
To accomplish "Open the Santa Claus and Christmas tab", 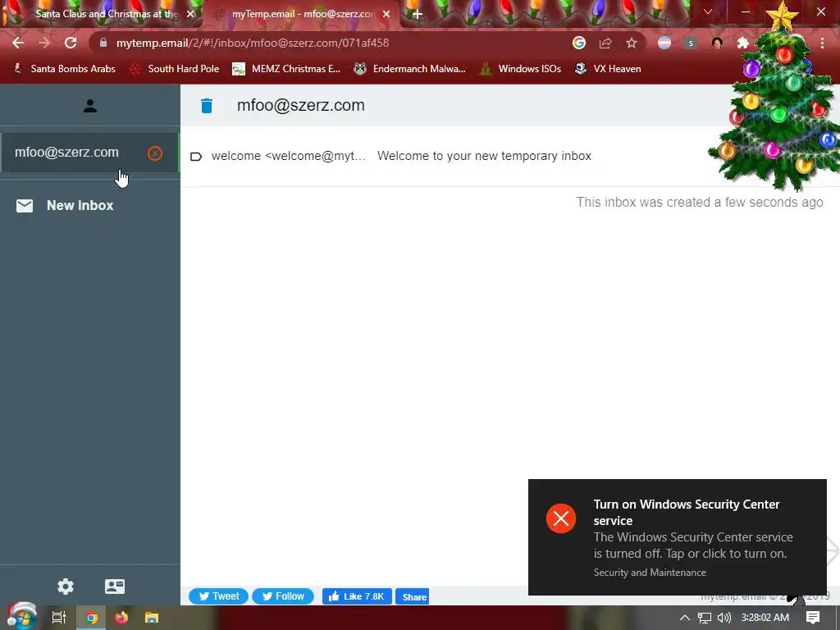I will [x=102, y=14].
